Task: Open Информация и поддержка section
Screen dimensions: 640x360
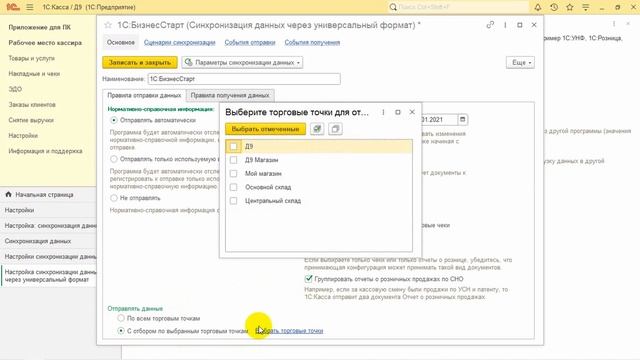Action: 45,151
